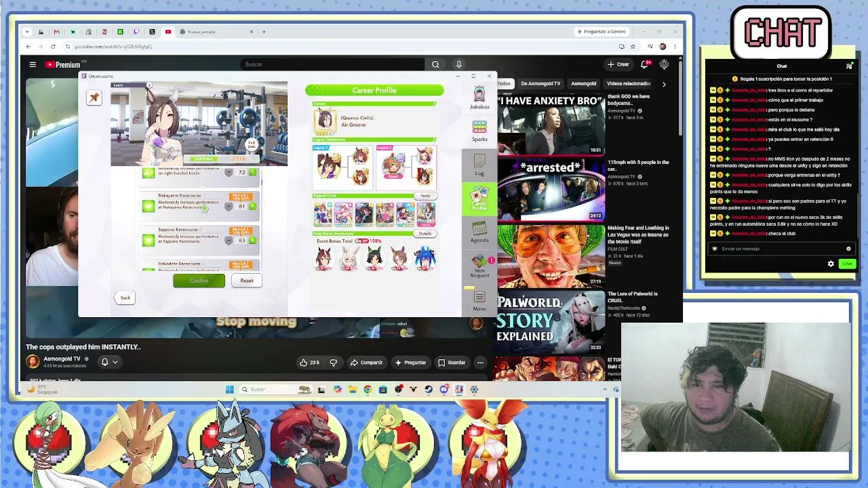Click the Preguntar button under the video
This screenshot has width=868, height=488.
click(410, 363)
